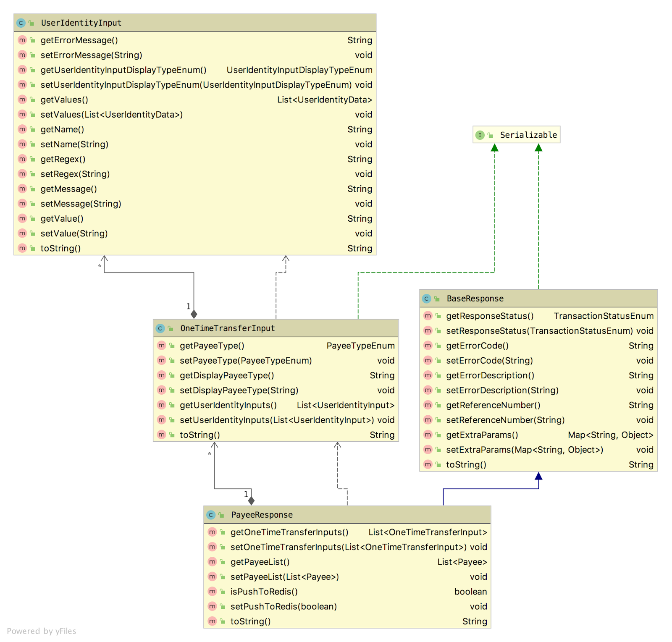
Task: Select the setExtraParams(Map<String, Object>) method
Action: 538,450
